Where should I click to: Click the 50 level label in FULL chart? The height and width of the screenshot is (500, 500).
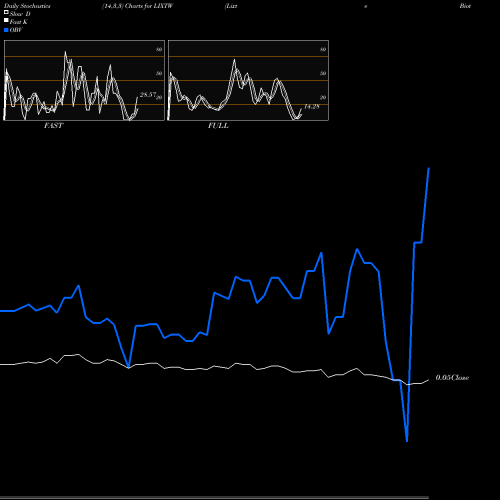(x=323, y=73)
